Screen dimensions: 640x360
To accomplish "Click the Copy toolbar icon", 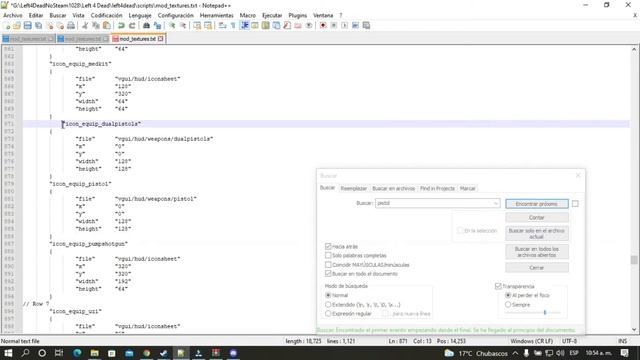I will 96,25.
